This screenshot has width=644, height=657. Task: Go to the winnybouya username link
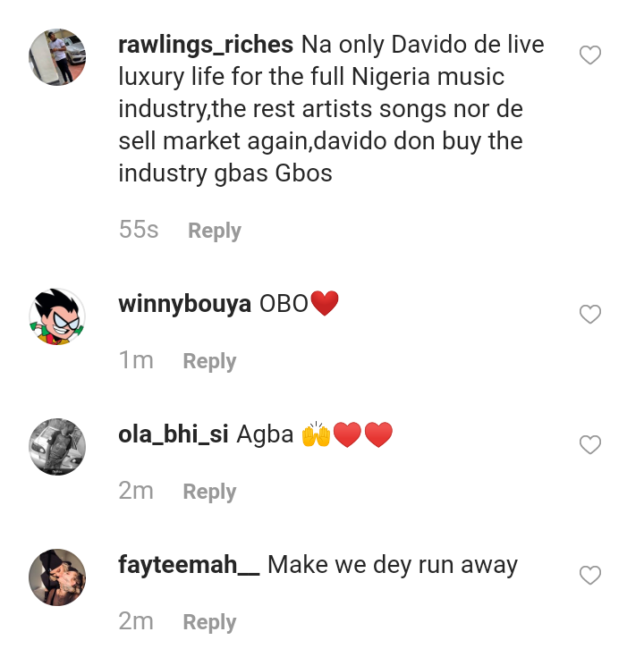point(184,304)
